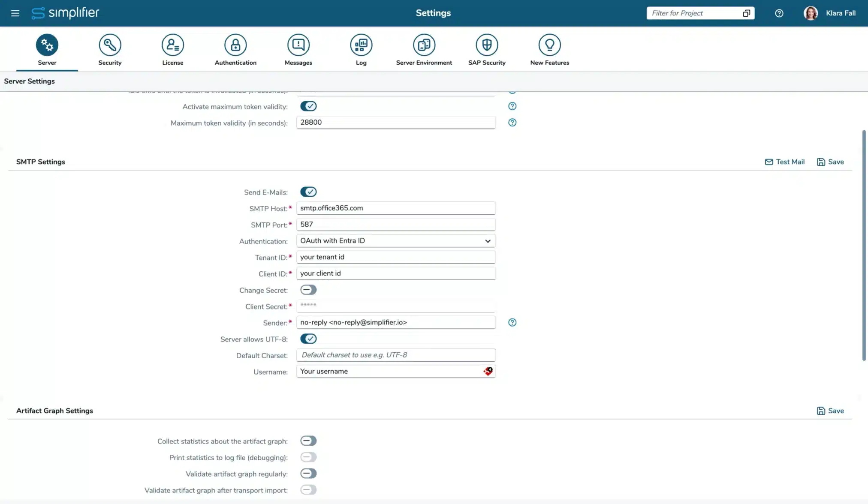
Task: Toggle Server allows UTF-8 off
Action: coord(308,339)
